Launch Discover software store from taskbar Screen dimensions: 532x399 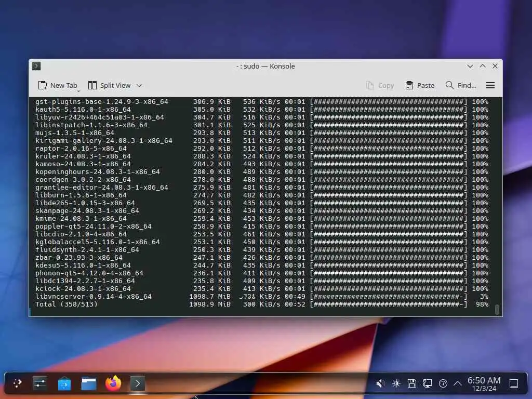(x=64, y=383)
